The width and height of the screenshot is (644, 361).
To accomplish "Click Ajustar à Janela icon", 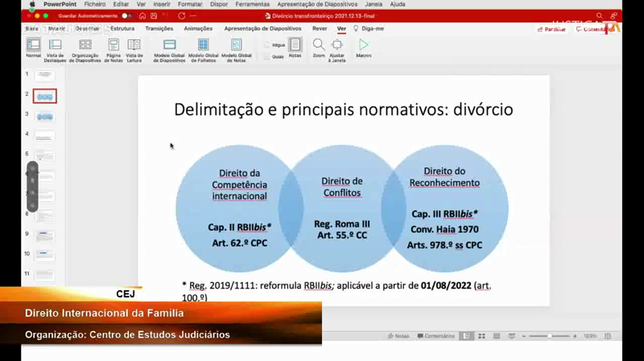I will point(337,45).
